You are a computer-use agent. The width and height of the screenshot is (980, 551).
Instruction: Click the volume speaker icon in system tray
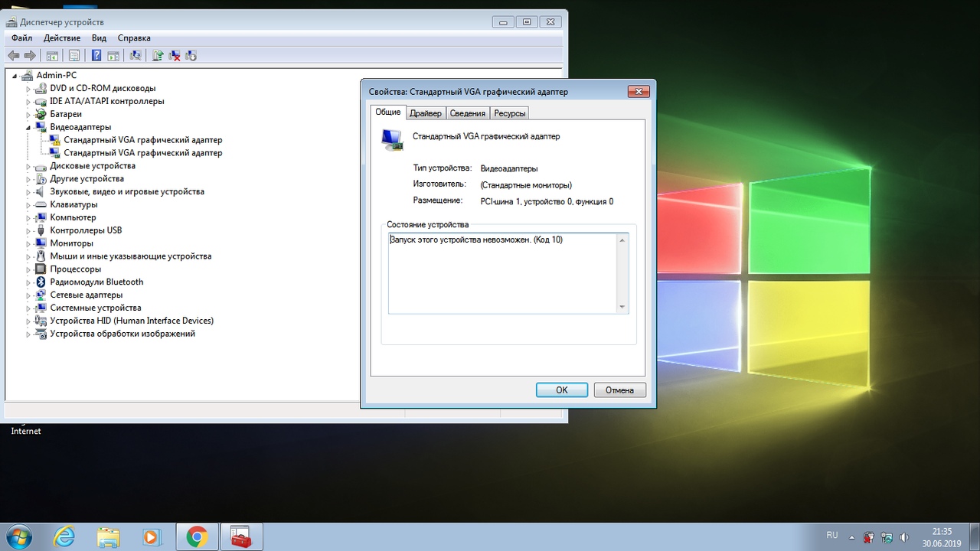click(x=904, y=537)
